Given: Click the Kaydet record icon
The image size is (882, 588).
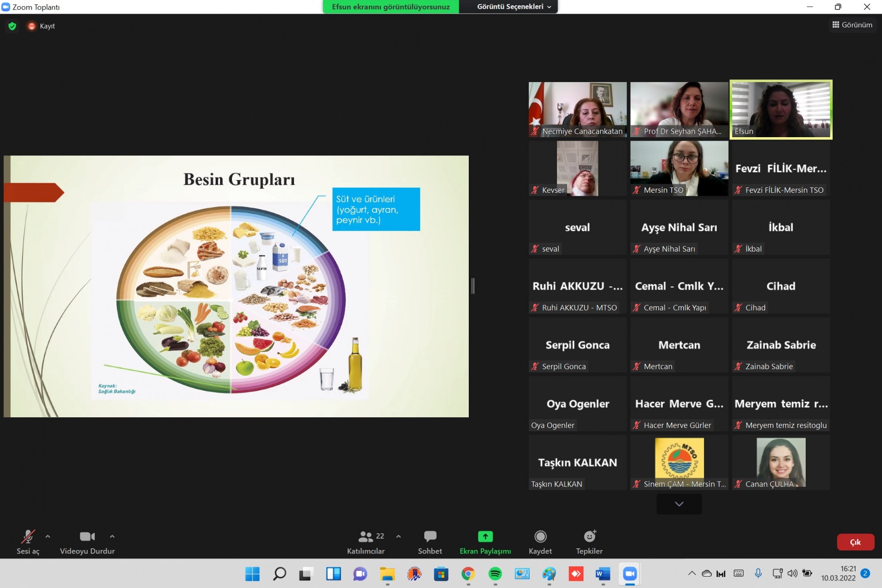Looking at the screenshot, I should pos(540,537).
